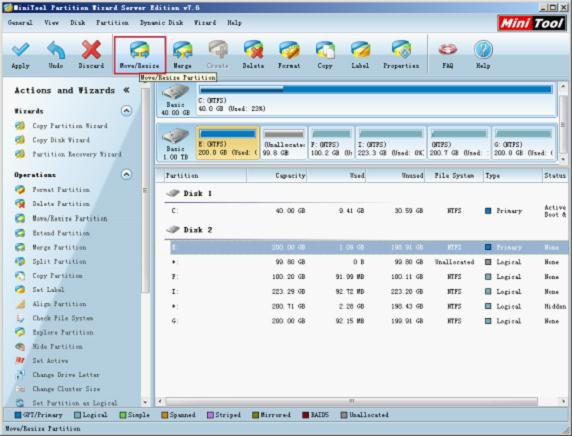Open Change Drive Letter operation

(x=57, y=375)
